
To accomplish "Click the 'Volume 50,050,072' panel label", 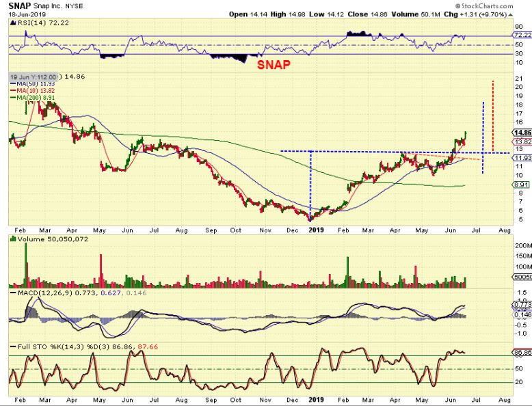I will tap(53, 239).
